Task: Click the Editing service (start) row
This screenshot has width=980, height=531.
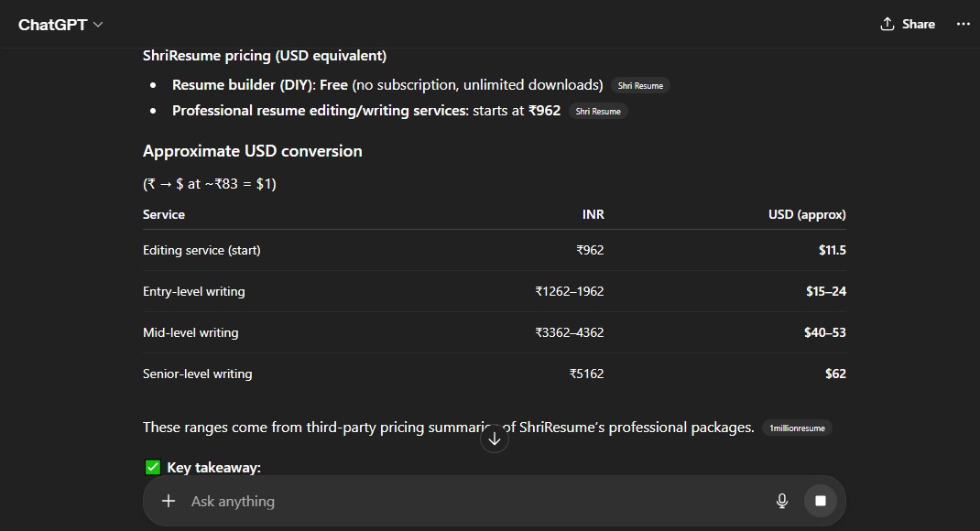Action: tap(201, 249)
